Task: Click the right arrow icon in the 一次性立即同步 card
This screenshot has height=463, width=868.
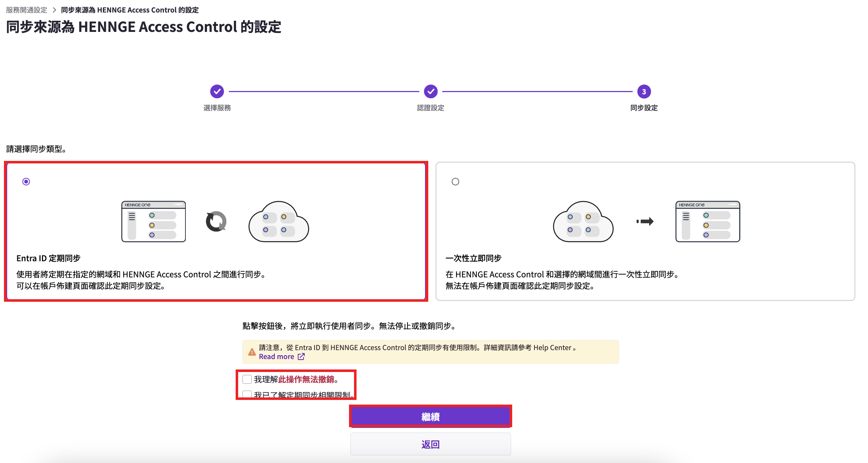Action: pyautogui.click(x=645, y=221)
